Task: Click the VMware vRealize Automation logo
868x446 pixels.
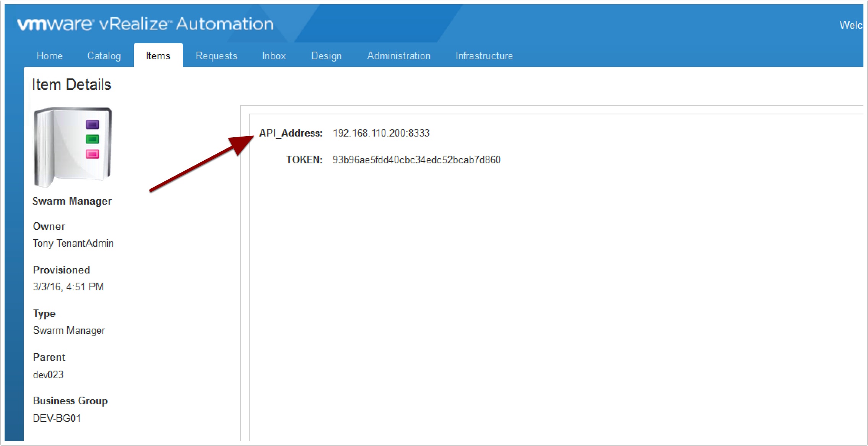Action: (x=145, y=24)
